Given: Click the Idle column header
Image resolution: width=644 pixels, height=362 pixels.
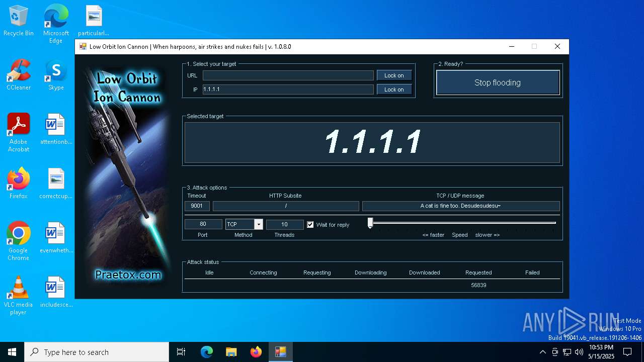Looking at the screenshot, I should (209, 273).
